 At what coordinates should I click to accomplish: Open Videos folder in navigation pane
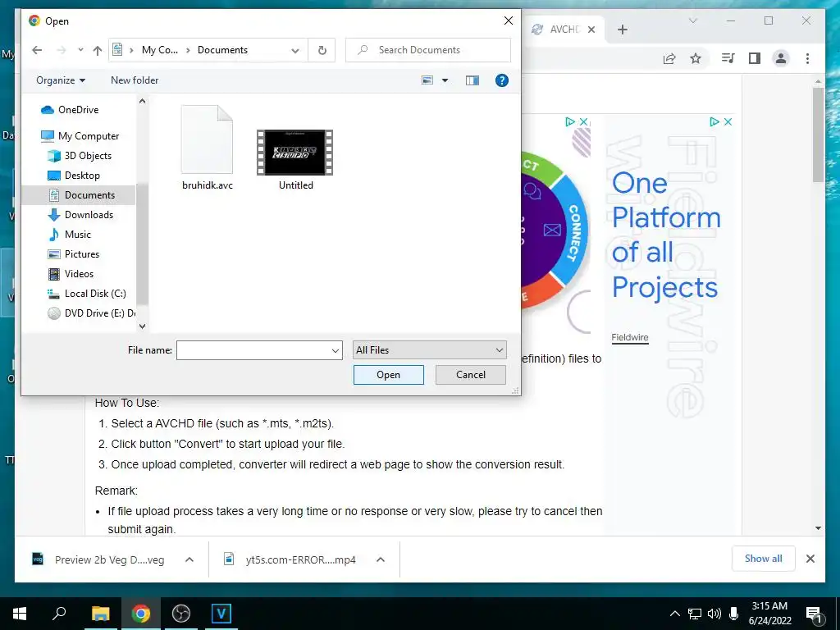click(79, 274)
